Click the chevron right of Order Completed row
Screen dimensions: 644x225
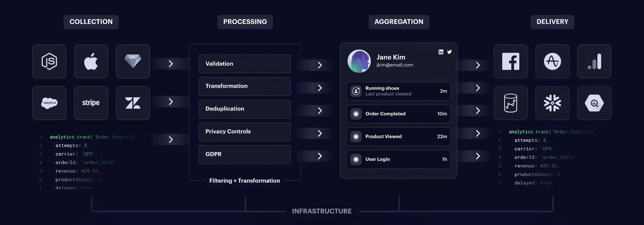coord(478,110)
